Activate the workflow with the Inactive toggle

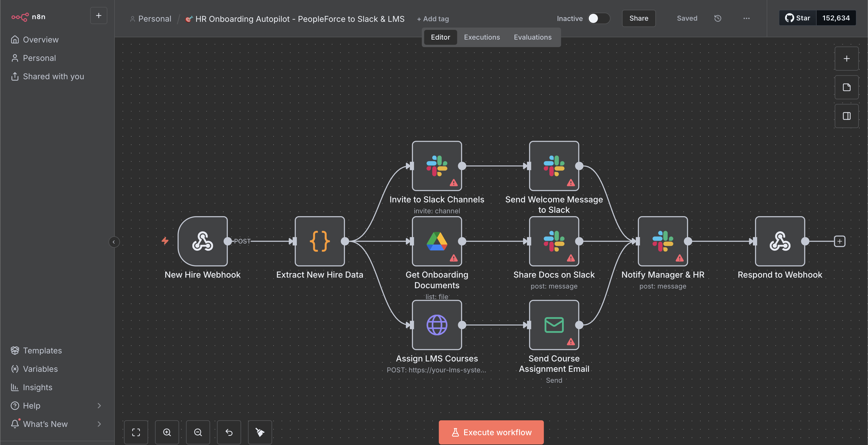[599, 19]
